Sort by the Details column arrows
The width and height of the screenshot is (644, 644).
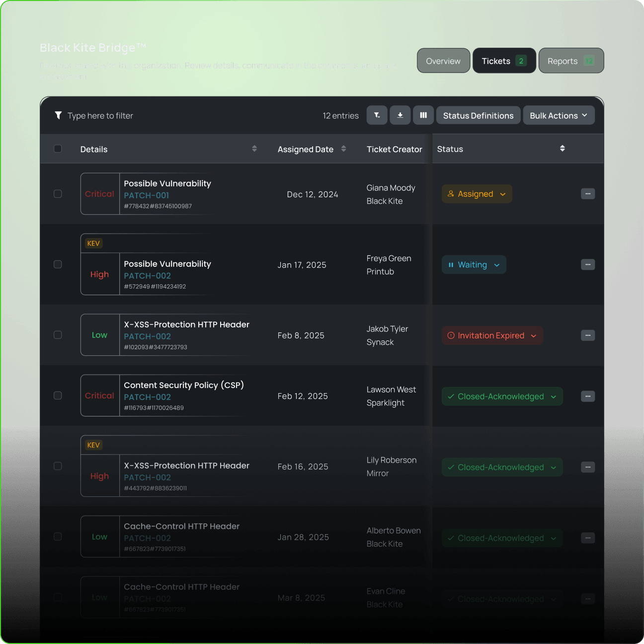[254, 149]
